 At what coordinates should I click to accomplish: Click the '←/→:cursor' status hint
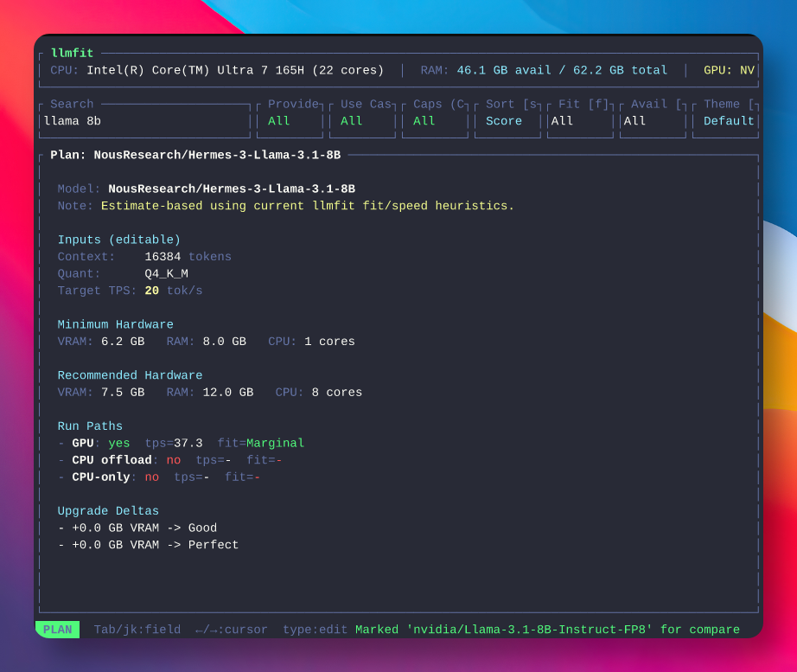tap(232, 630)
